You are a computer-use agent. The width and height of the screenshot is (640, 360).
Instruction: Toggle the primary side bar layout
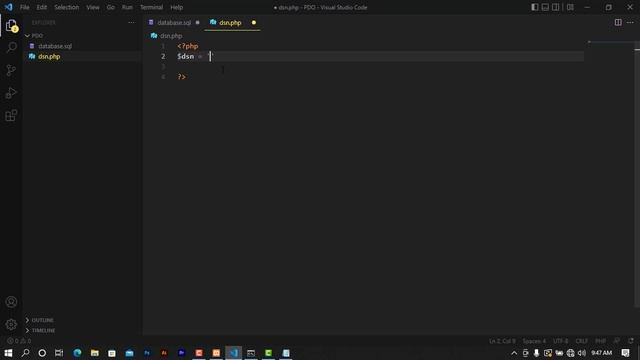point(535,7)
